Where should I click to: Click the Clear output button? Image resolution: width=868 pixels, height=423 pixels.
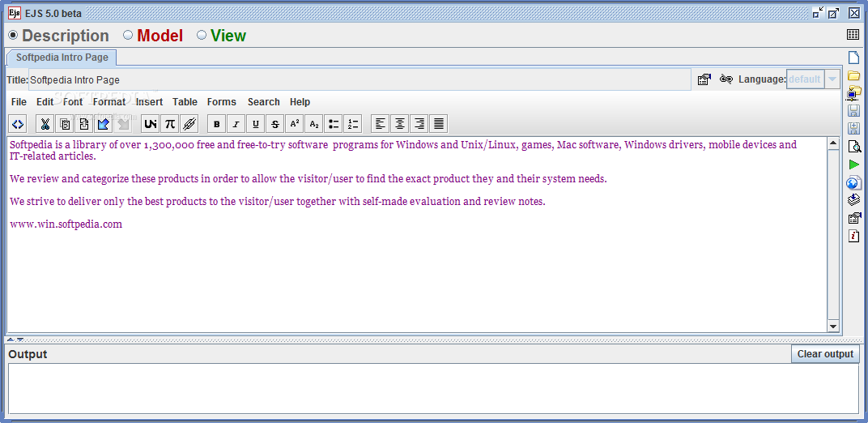tap(825, 354)
